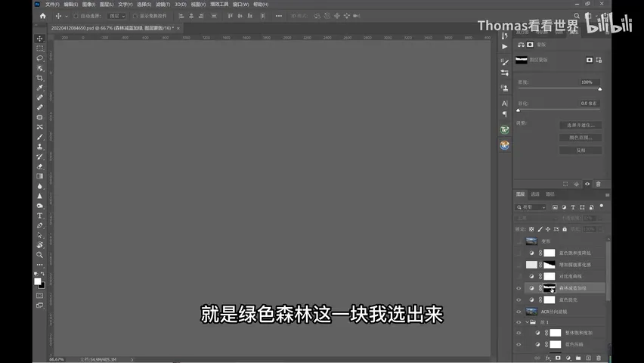Screen dimensions: 644x363
Task: Toggle Show Transform Controls checkbox (显示变换控件)
Action: [x=135, y=16]
